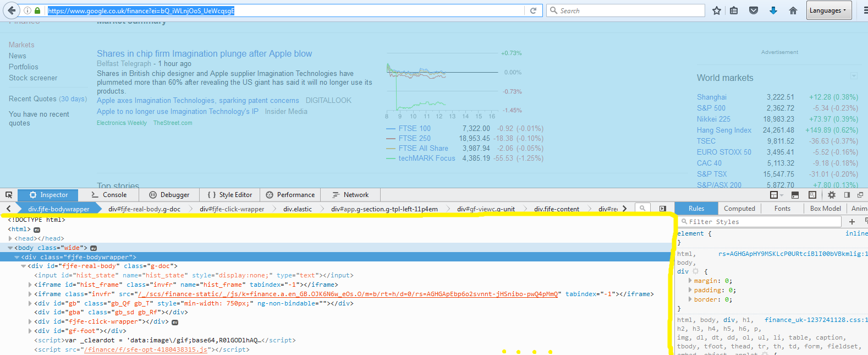Open the Languages dropdown button
Image resolution: width=868 pixels, height=355 pixels.
[829, 10]
